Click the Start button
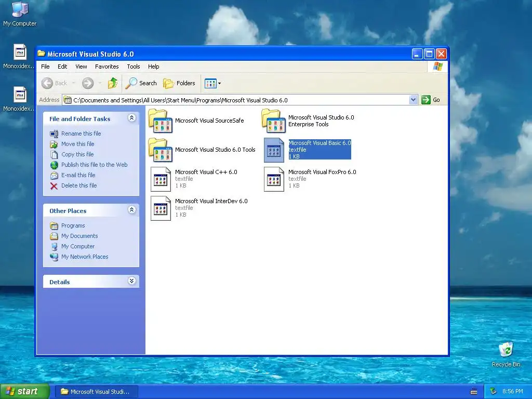 pos(24,392)
